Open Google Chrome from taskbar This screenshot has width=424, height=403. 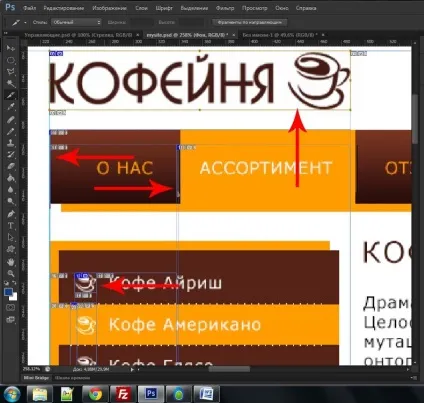[x=95, y=394]
